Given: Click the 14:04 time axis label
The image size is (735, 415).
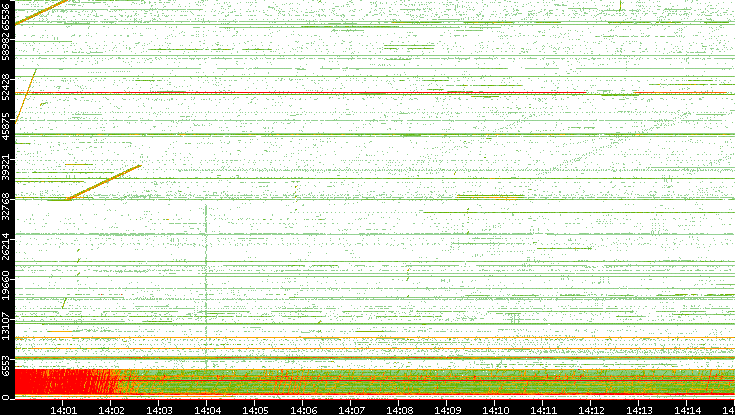Looking at the screenshot, I should coord(207,408).
